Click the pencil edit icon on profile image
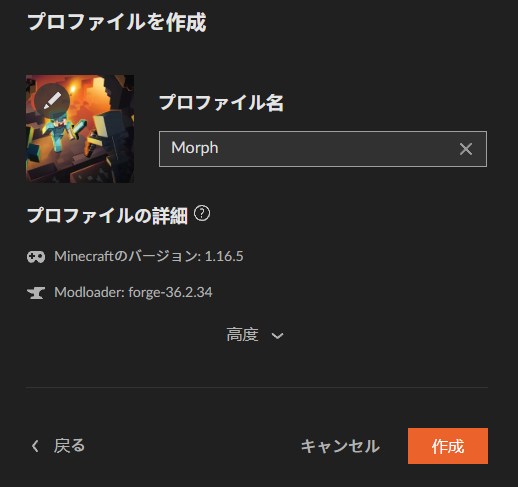518x487 pixels. [52, 101]
